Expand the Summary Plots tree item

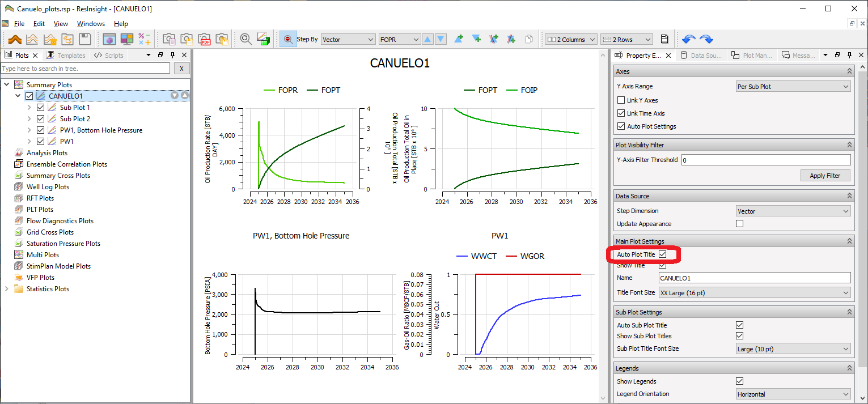(x=6, y=84)
